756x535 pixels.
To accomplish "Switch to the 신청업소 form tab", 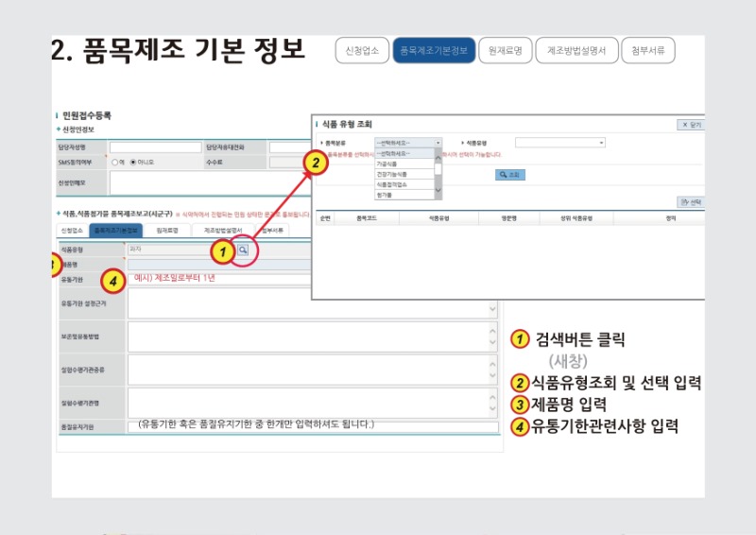I will tap(72, 230).
